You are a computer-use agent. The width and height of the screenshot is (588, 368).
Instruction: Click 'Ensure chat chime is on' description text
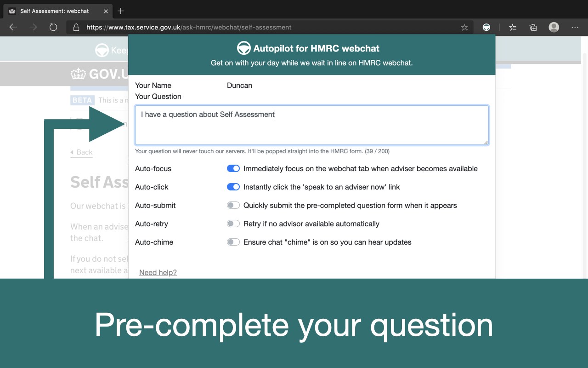pyautogui.click(x=328, y=242)
